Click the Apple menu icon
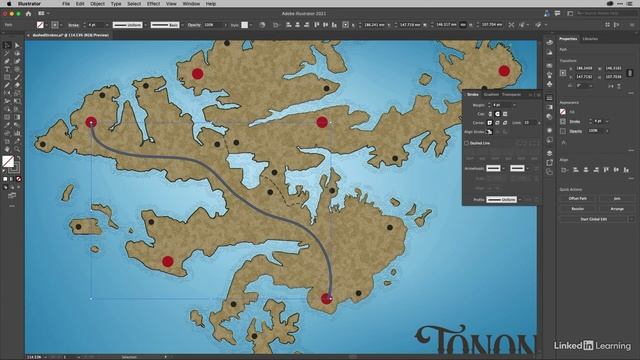The width and height of the screenshot is (640, 360). click(9, 4)
